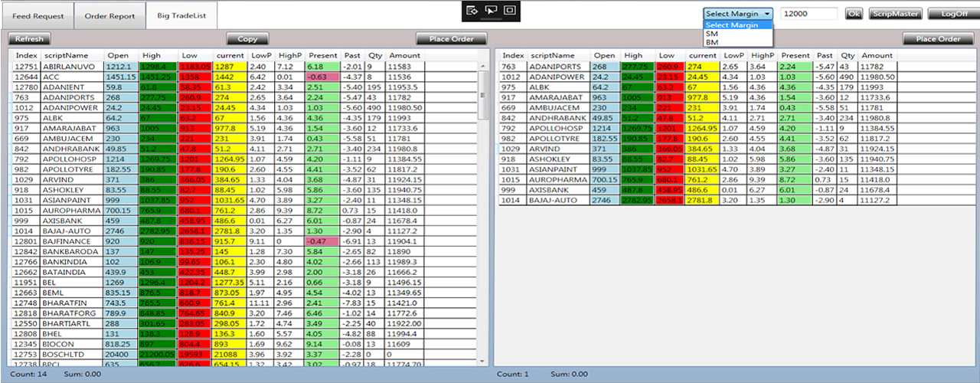Choose SM from the margin dropdown list
The width and height of the screenshot is (980, 383).
[738, 34]
